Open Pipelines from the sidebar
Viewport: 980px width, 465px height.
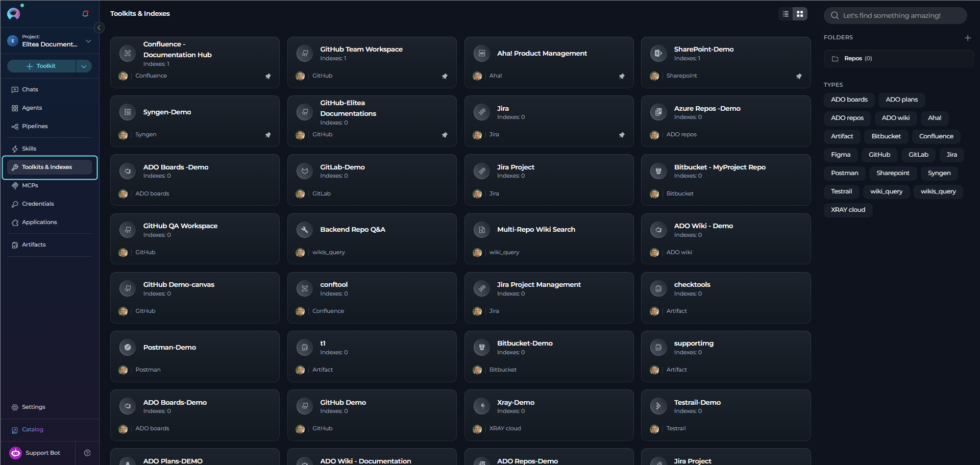click(x=50, y=126)
